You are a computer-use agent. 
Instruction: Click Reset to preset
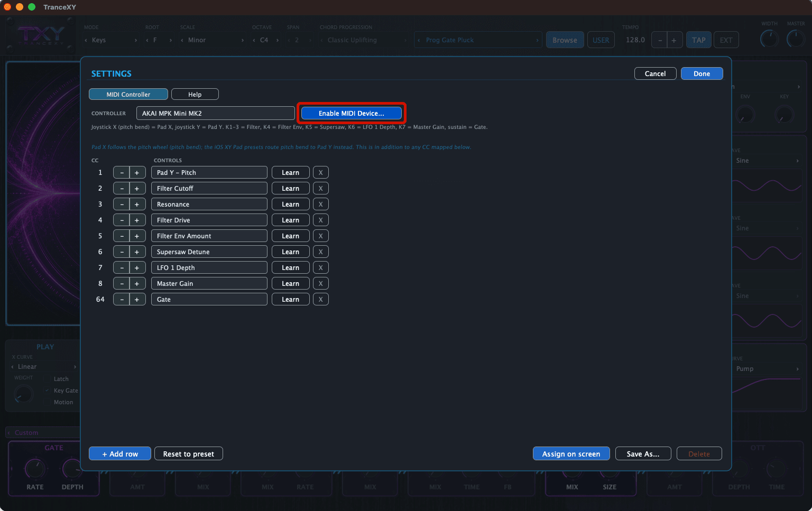tap(189, 453)
